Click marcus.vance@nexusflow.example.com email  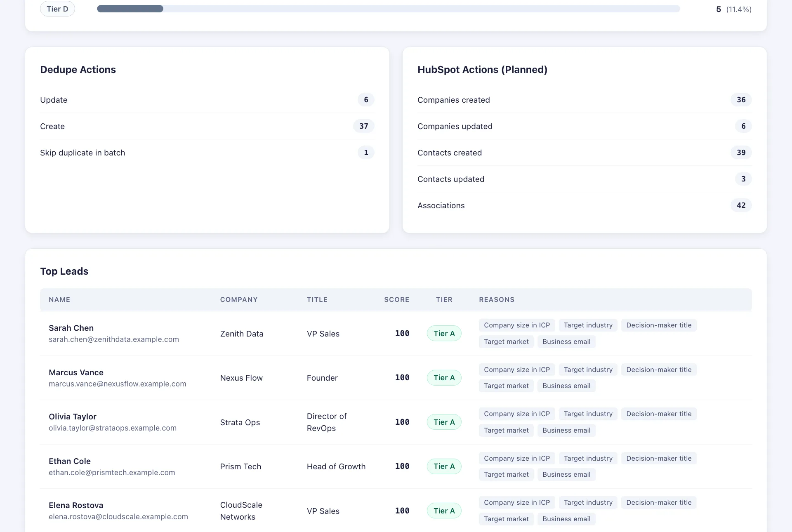(118, 384)
